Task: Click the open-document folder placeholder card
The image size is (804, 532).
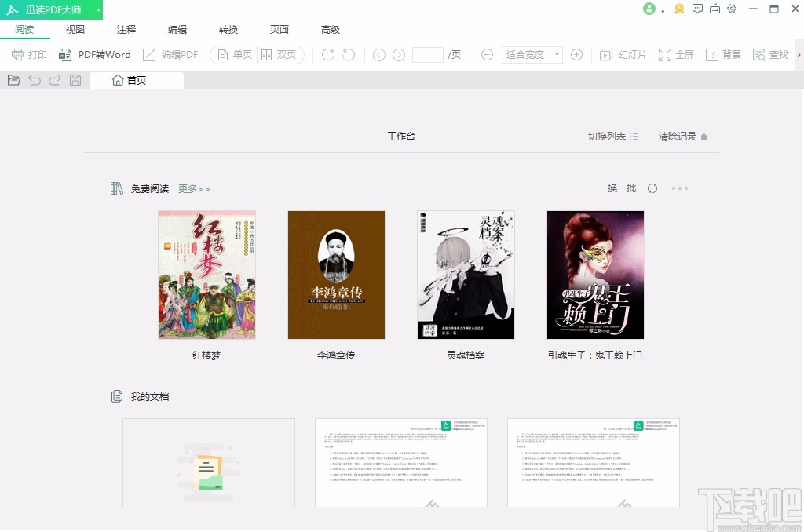Action: [209, 463]
